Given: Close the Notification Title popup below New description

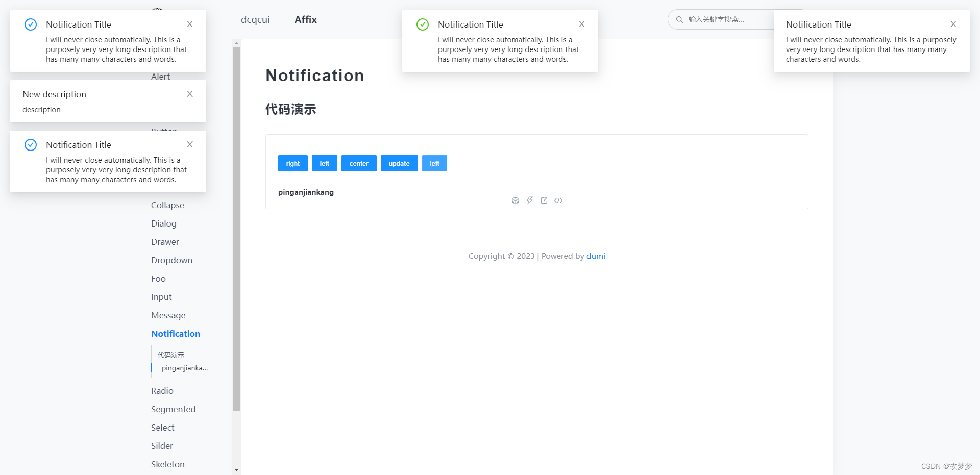Looking at the screenshot, I should point(190,144).
